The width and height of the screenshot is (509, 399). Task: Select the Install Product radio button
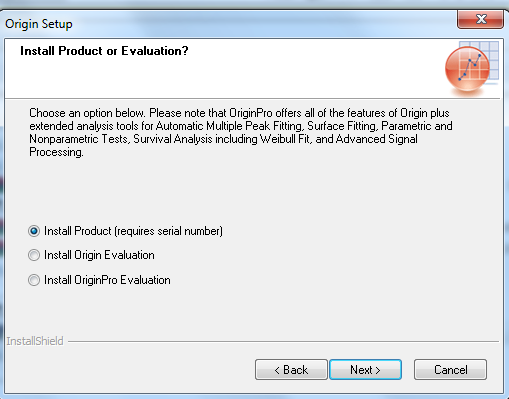(x=34, y=231)
